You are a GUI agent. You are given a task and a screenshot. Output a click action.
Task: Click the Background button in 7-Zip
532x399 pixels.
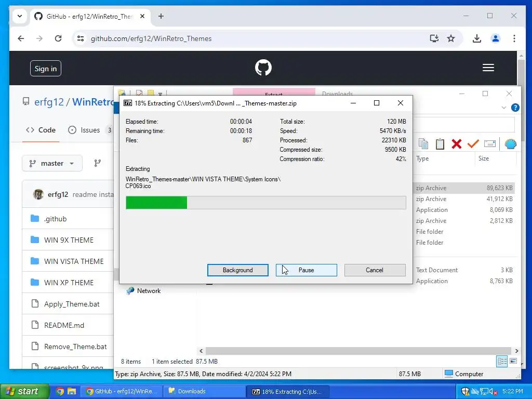238,270
